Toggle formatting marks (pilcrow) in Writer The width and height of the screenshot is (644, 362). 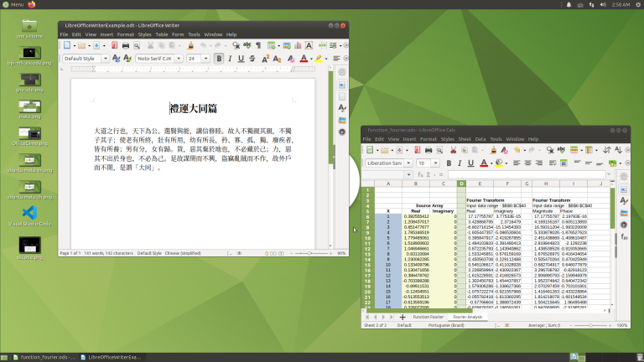point(258,45)
